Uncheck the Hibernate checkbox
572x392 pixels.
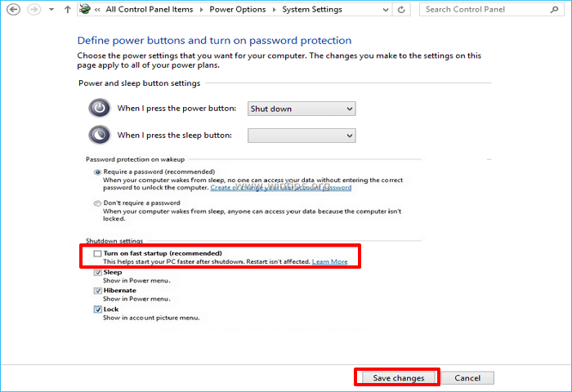click(97, 291)
